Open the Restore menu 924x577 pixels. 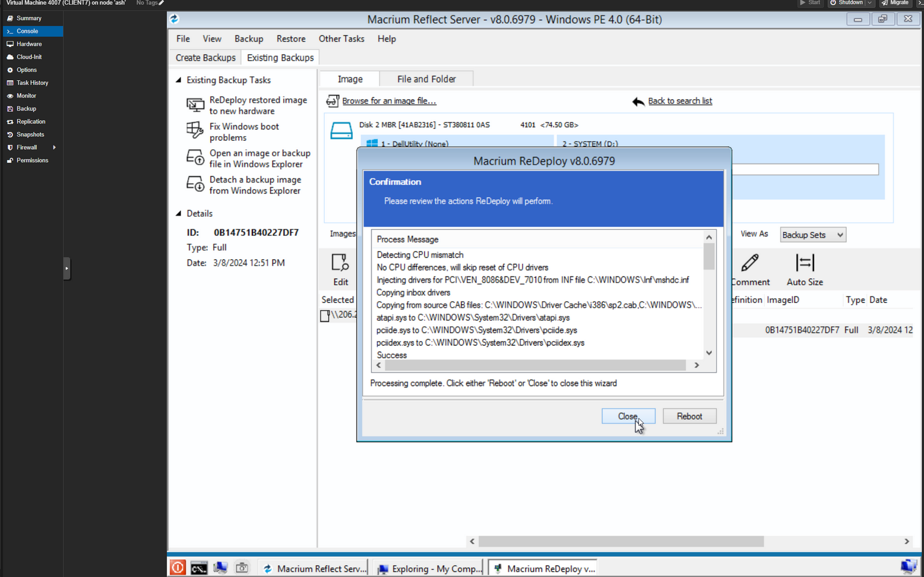pyautogui.click(x=291, y=39)
